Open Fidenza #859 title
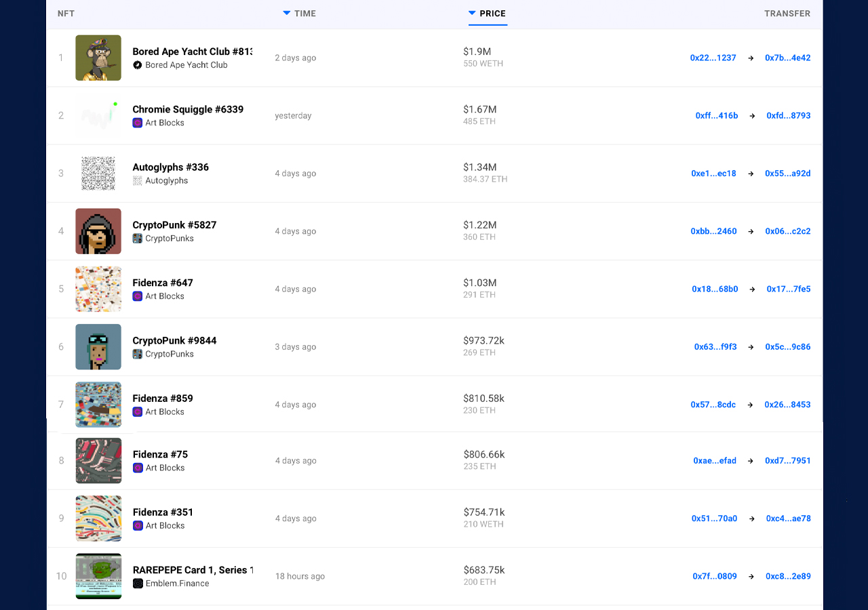 (163, 398)
